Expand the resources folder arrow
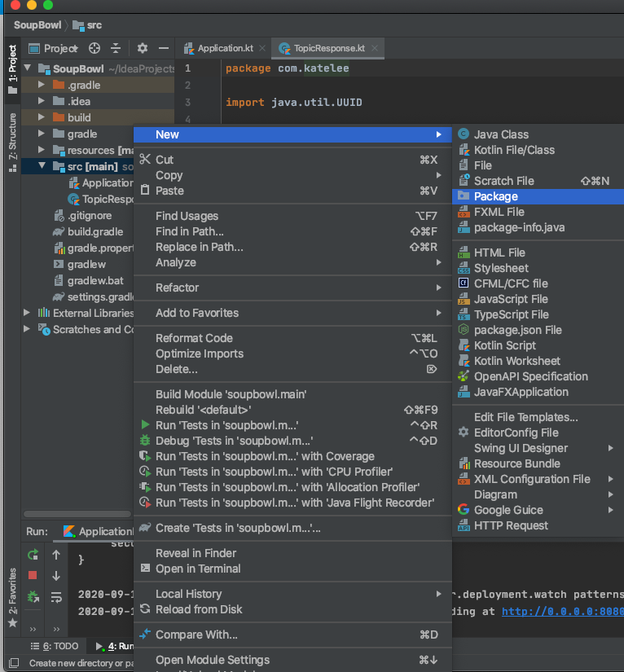 [x=42, y=150]
